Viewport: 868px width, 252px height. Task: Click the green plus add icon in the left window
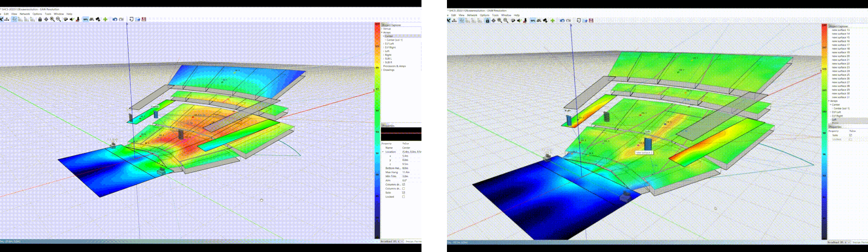[x=105, y=19]
